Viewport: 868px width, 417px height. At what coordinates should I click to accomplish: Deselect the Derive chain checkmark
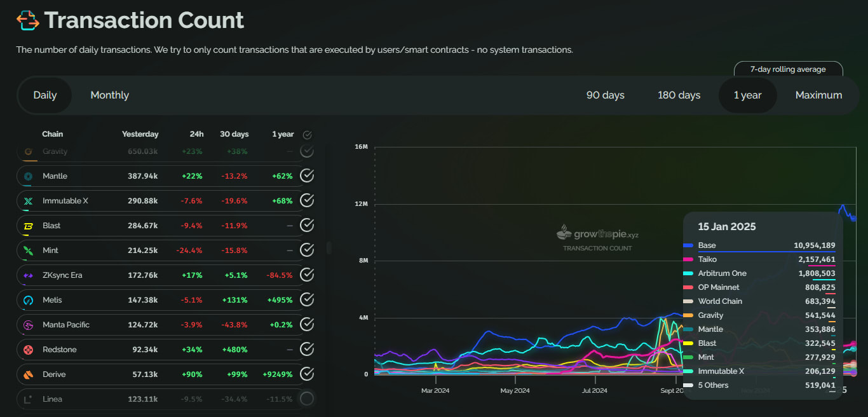pyautogui.click(x=307, y=374)
